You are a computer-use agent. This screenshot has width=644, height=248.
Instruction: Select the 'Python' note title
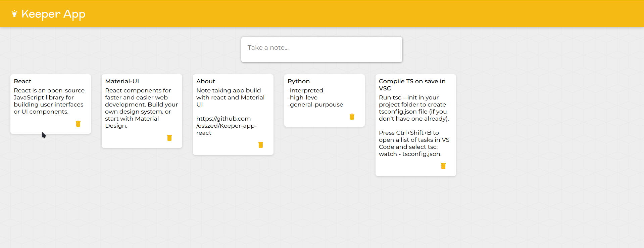tap(299, 82)
